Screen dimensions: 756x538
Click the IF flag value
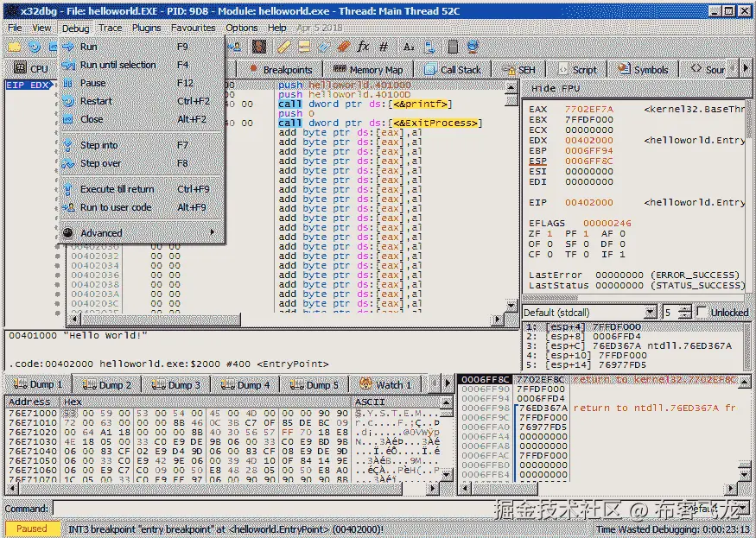[x=622, y=255]
